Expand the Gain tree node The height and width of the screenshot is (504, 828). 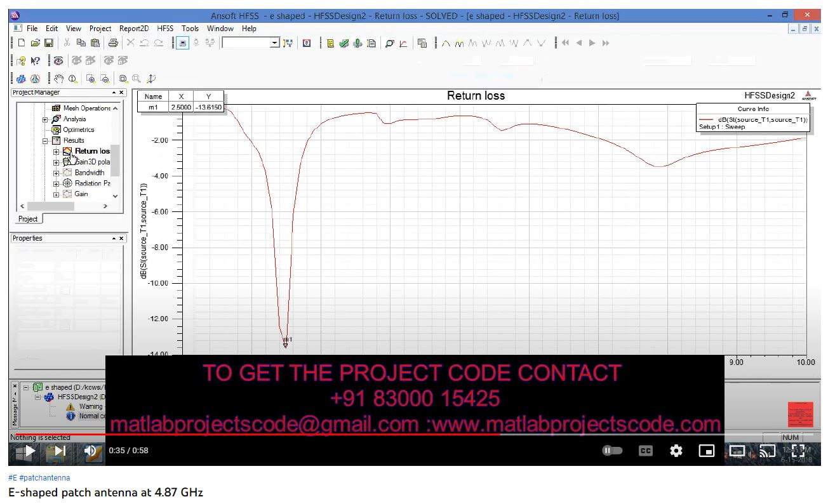pos(57,194)
